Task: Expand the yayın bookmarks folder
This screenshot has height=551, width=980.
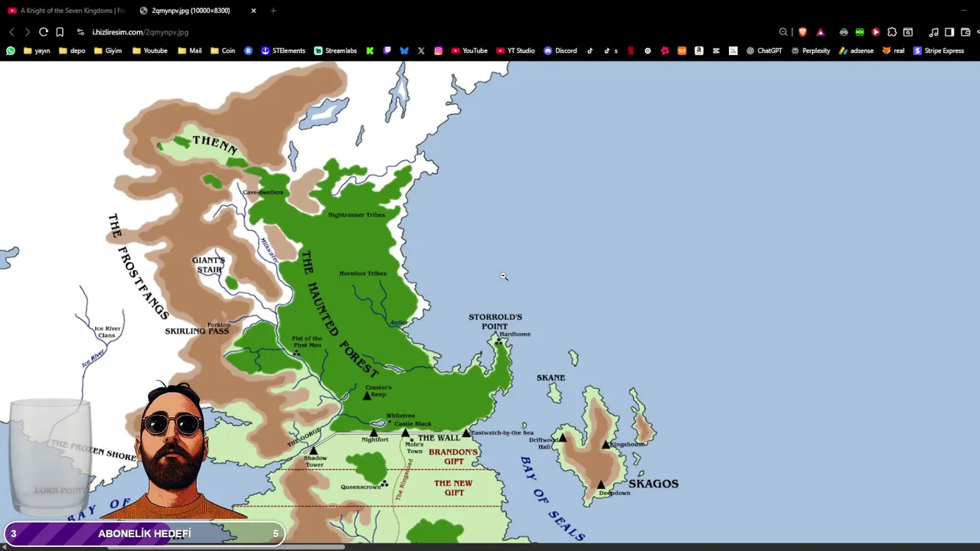Action: (37, 51)
